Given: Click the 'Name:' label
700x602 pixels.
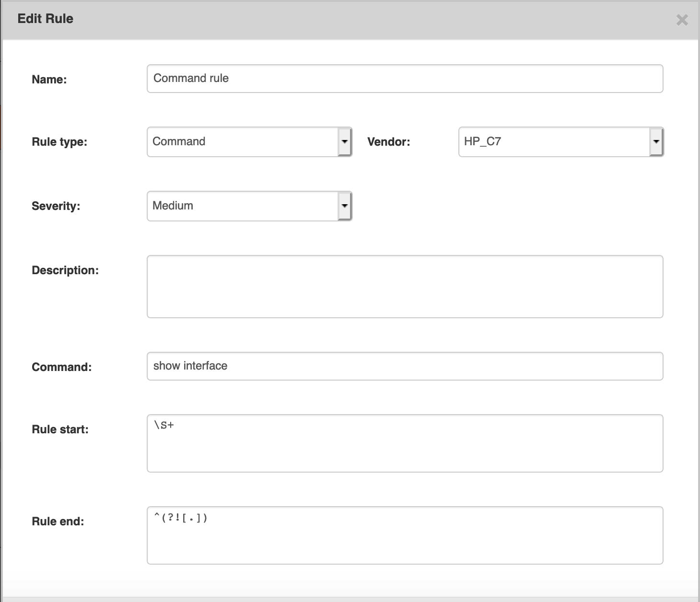Looking at the screenshot, I should [49, 80].
